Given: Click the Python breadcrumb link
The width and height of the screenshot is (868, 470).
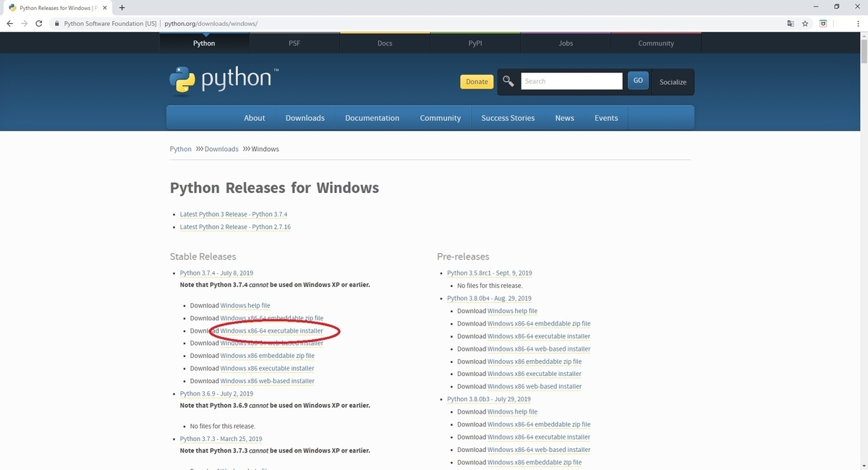Looking at the screenshot, I should [181, 149].
